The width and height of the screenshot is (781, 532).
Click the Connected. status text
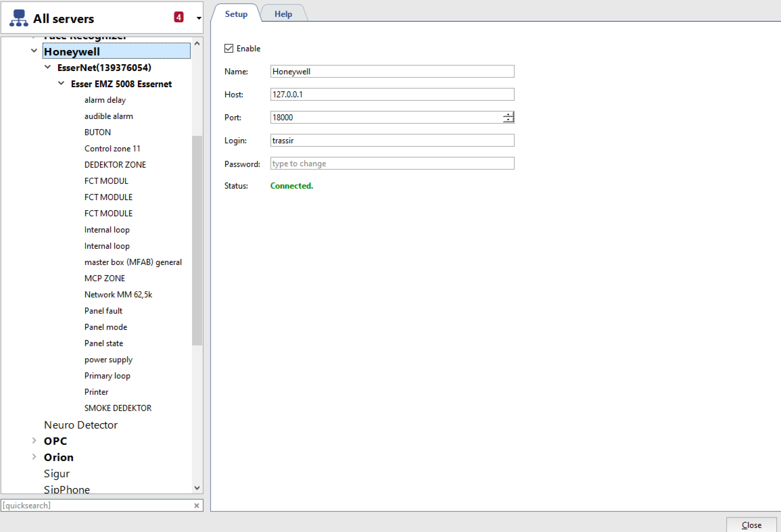pyautogui.click(x=292, y=186)
